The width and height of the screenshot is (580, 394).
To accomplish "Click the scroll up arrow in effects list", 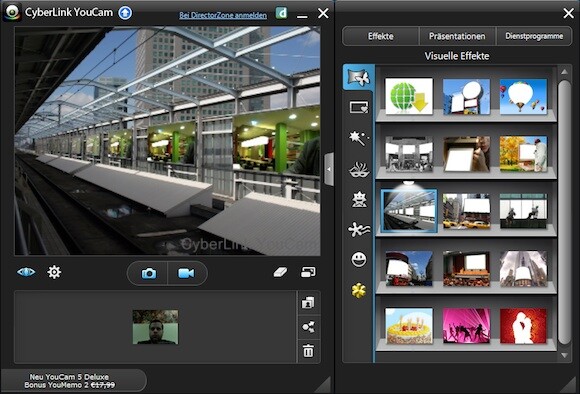I will coord(564,72).
